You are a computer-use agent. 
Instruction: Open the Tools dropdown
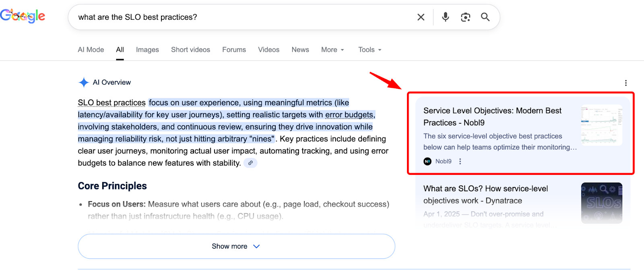click(x=370, y=50)
